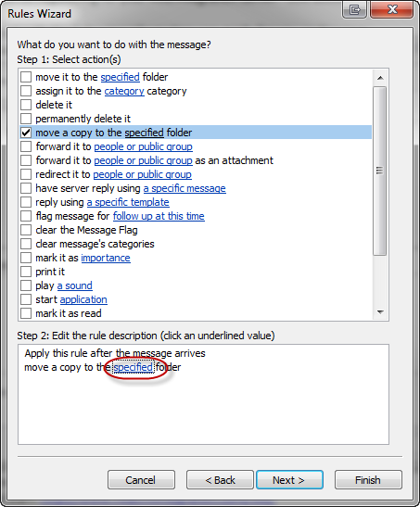The image size is (420, 507).
Task: Open the 'importance' link
Action: [106, 258]
